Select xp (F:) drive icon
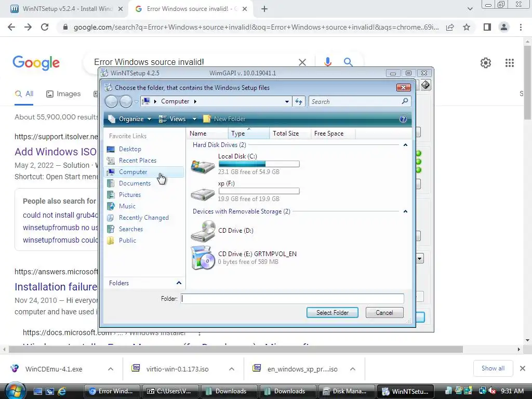The image size is (532, 399). [203, 193]
